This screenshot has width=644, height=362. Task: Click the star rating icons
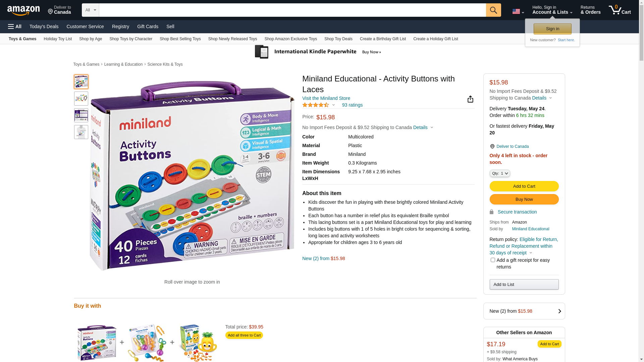[x=316, y=105]
